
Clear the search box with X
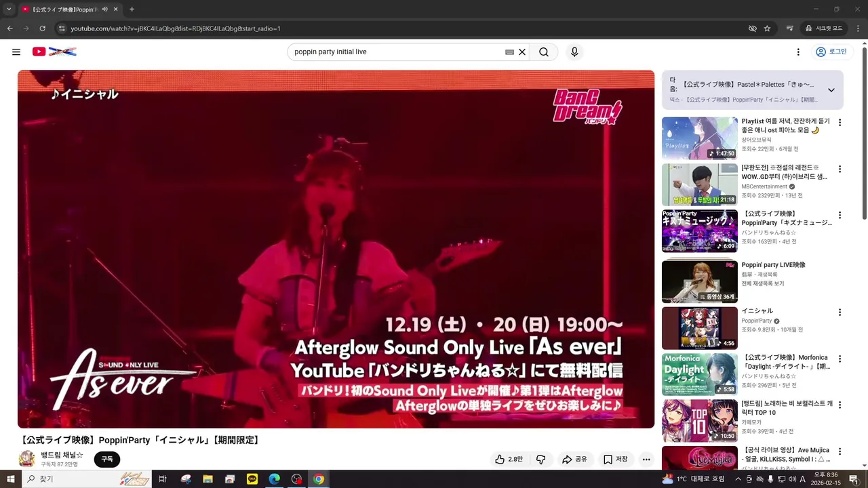click(x=522, y=52)
